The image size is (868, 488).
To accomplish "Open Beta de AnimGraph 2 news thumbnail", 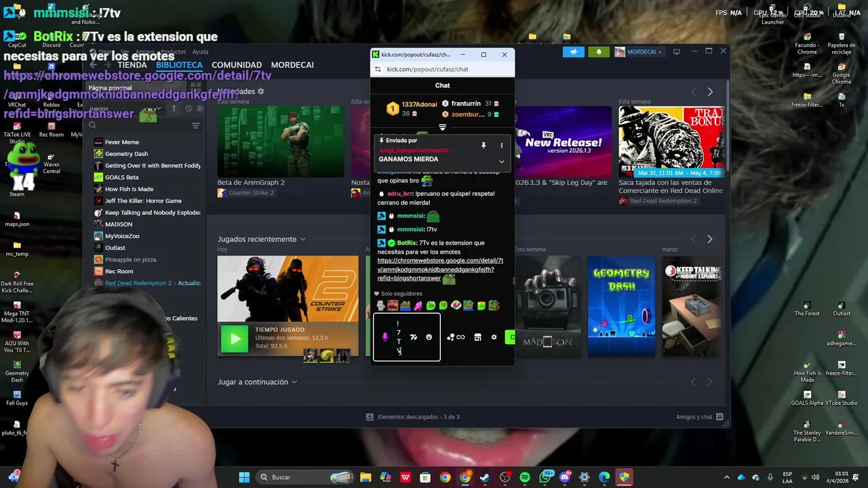I will tap(281, 141).
